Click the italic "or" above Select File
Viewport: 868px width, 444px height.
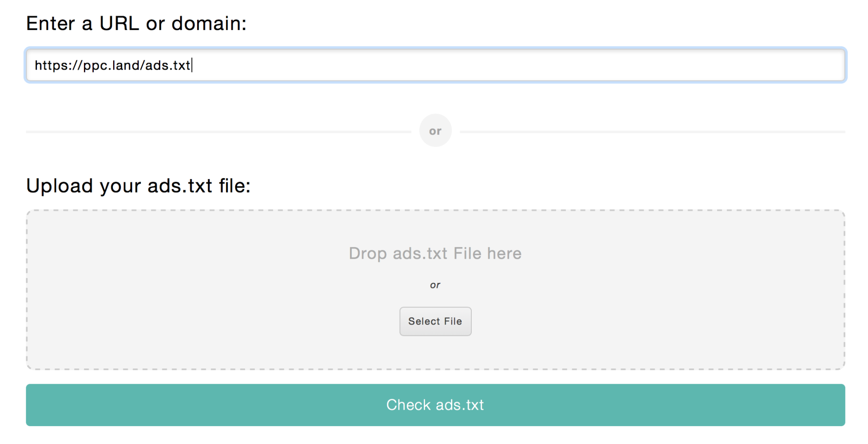(x=435, y=285)
